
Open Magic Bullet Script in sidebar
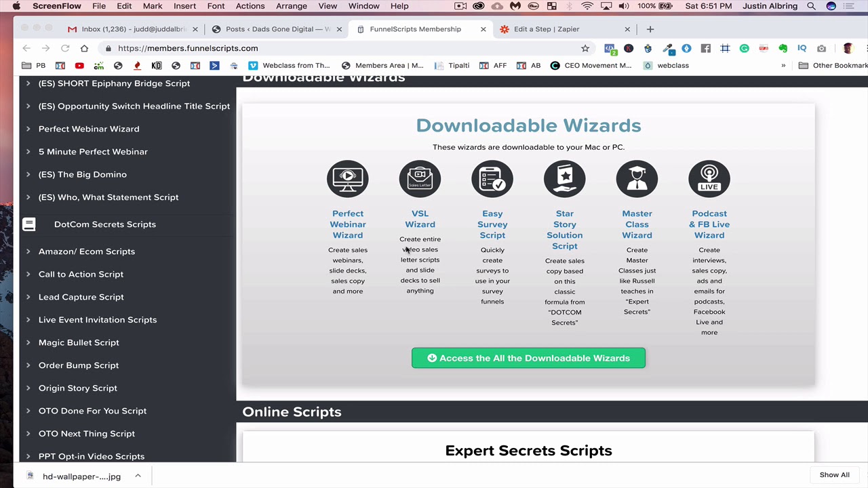79,343
